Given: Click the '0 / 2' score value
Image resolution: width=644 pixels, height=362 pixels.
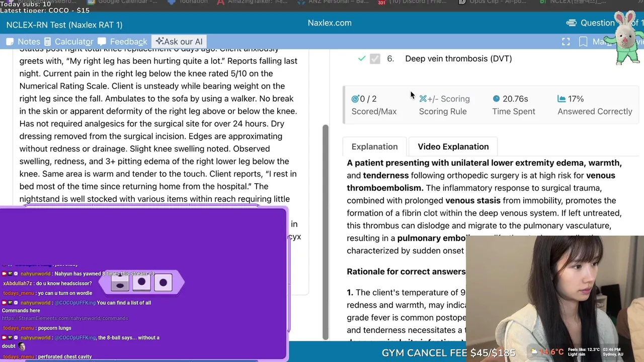Looking at the screenshot, I should click(x=368, y=99).
